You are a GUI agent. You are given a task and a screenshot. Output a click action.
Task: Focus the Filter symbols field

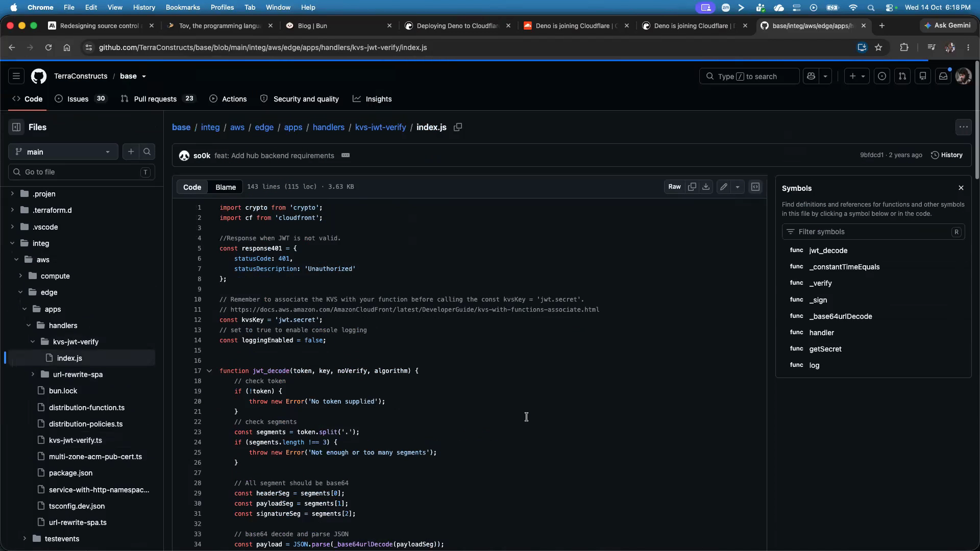[873, 232]
